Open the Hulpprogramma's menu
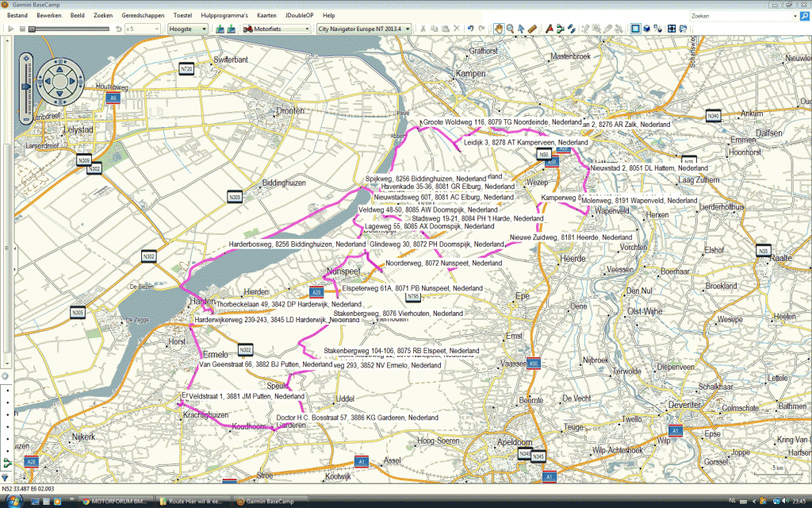Image resolution: width=812 pixels, height=508 pixels. click(224, 16)
